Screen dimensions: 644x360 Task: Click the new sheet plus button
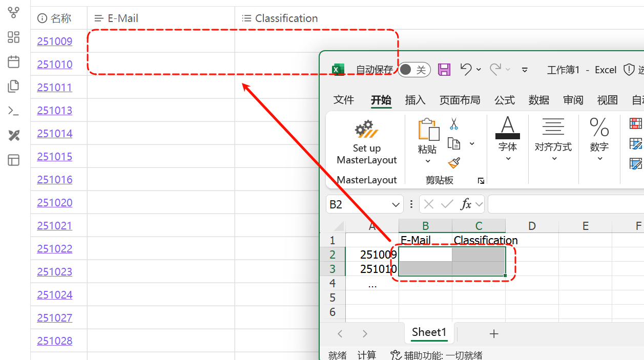[x=493, y=334]
